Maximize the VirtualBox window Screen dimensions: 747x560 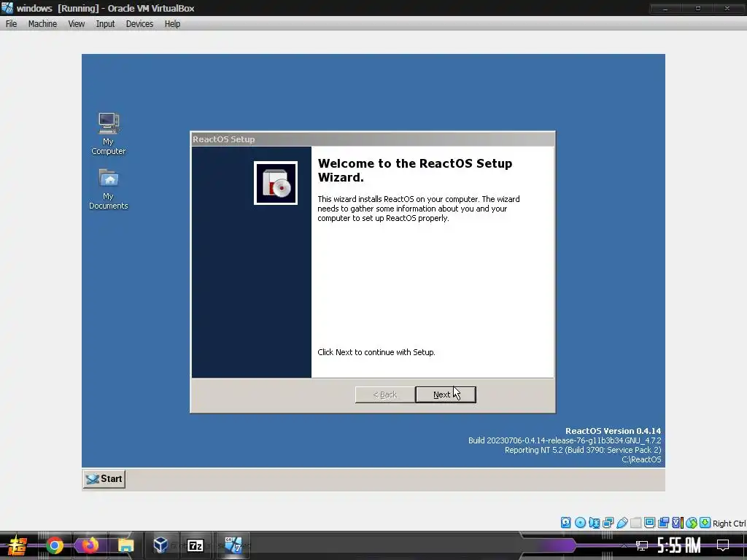[x=698, y=8]
